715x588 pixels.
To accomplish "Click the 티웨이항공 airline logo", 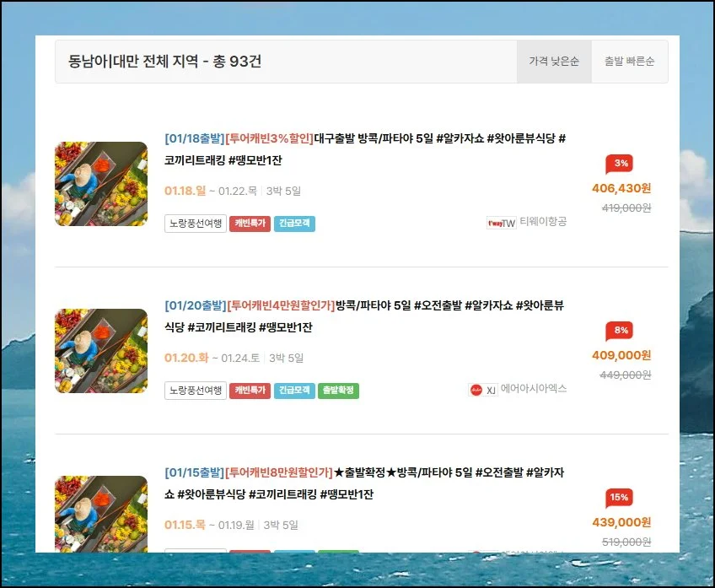I will click(x=501, y=223).
